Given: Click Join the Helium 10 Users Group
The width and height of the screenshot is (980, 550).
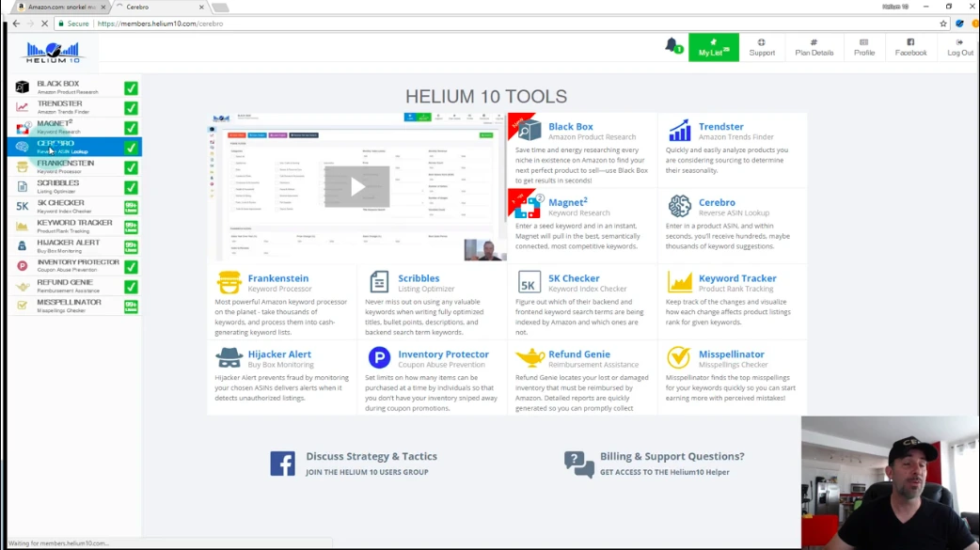Looking at the screenshot, I should [x=367, y=472].
